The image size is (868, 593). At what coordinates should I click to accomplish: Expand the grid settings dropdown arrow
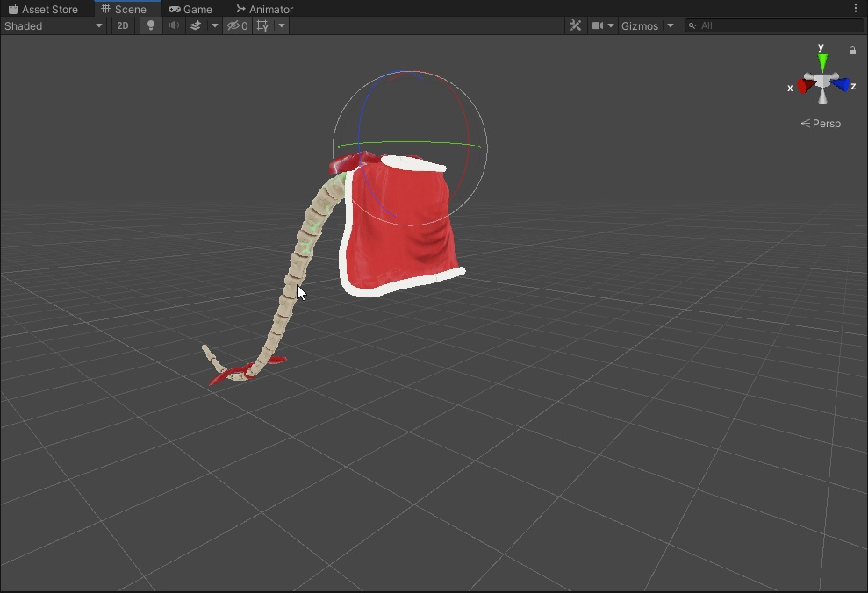pyautogui.click(x=281, y=25)
